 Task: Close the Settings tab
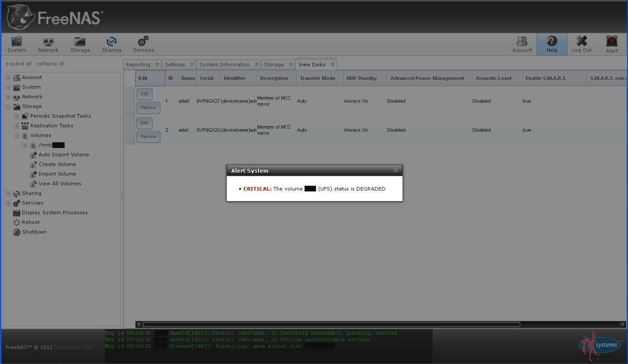click(192, 65)
